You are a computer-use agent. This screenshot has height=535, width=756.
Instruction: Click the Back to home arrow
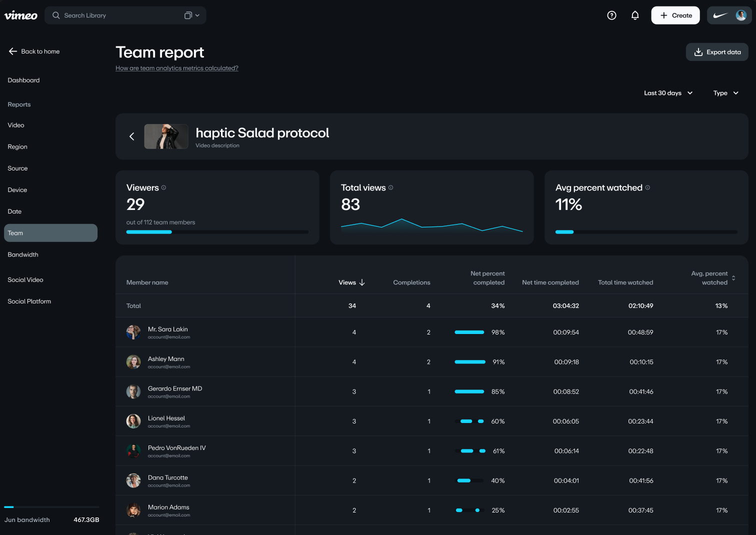(12, 51)
